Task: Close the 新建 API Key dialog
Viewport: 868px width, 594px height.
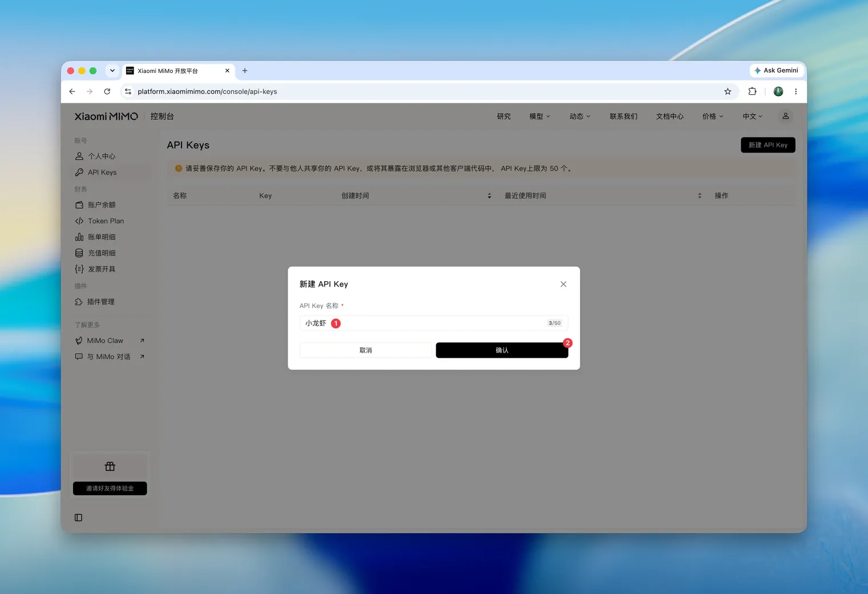Action: (x=563, y=284)
